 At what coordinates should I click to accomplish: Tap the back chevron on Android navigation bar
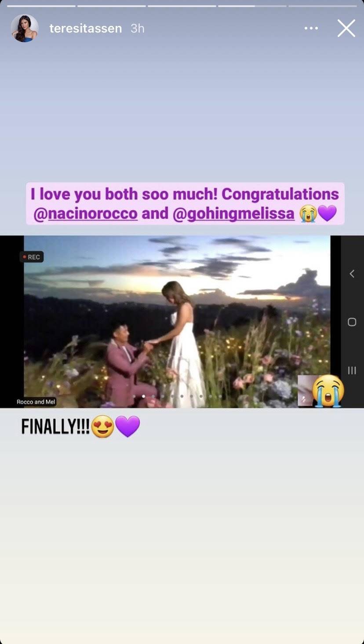point(352,274)
